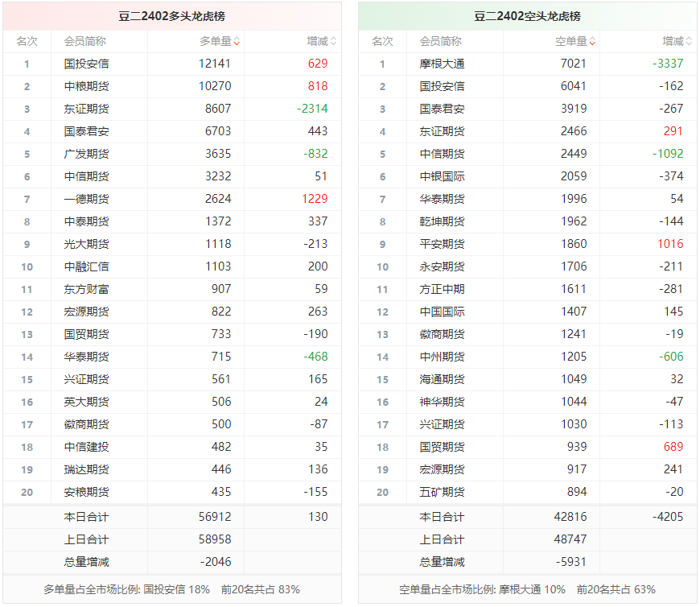Click 总量增减 row in short table

click(x=527, y=562)
